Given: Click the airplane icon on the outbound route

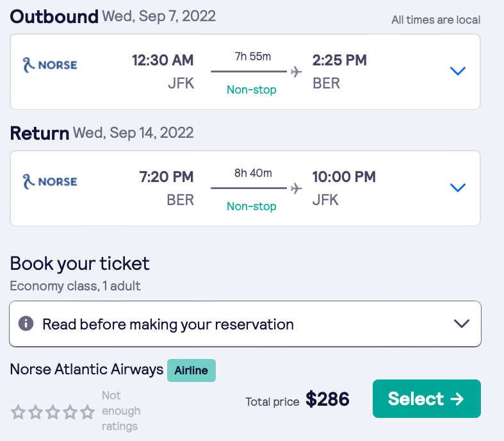Looking at the screenshot, I should [296, 71].
